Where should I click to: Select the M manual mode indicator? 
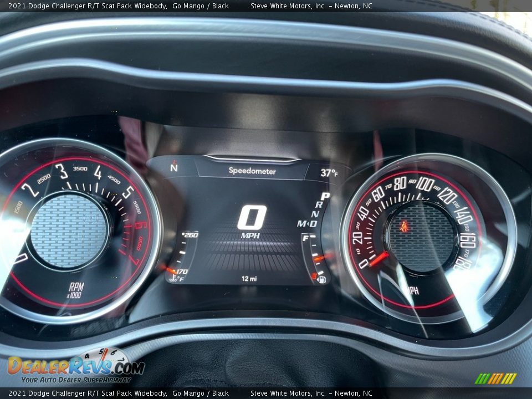click(301, 223)
